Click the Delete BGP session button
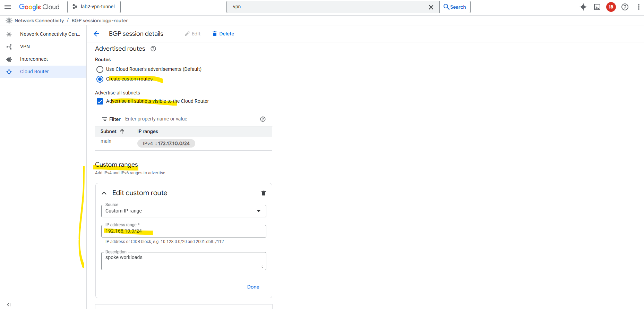 (223, 34)
